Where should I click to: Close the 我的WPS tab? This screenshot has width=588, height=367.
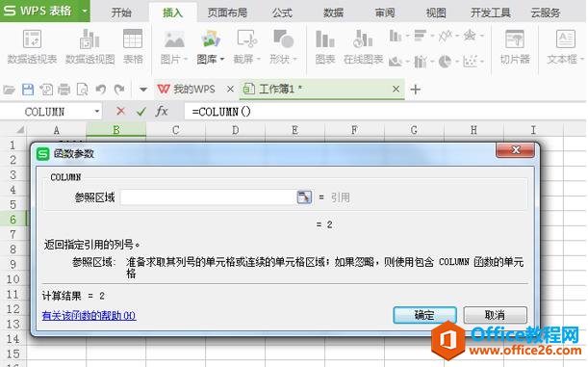(230, 90)
